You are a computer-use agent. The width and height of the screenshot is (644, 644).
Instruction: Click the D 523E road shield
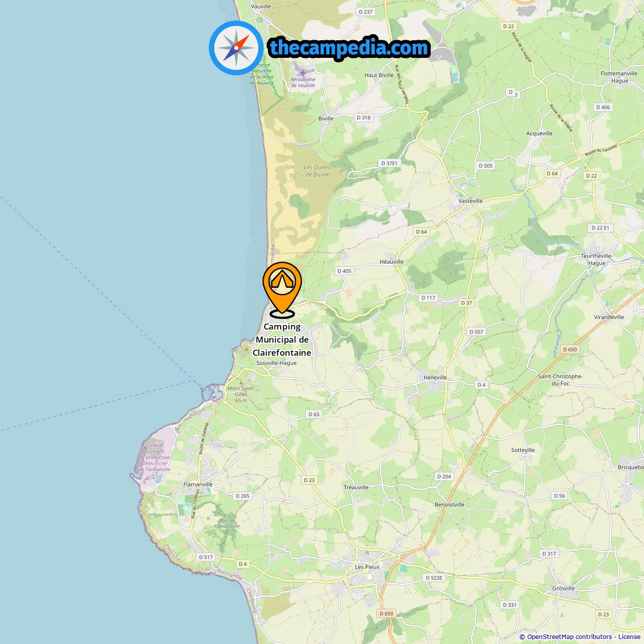click(434, 578)
